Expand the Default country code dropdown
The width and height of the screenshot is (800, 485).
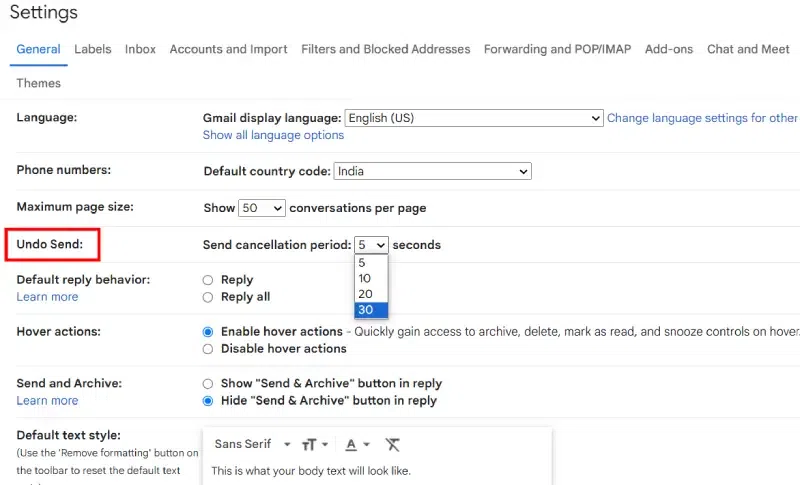point(432,172)
